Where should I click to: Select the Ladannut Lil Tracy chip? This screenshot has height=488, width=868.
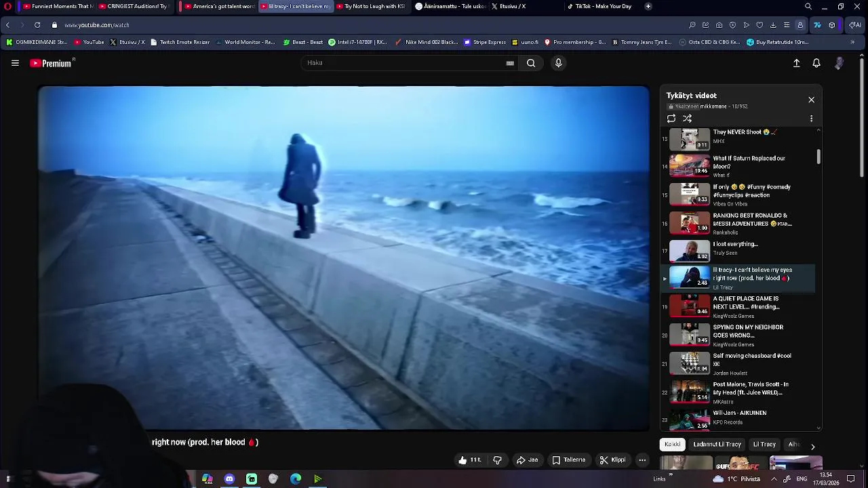(717, 445)
